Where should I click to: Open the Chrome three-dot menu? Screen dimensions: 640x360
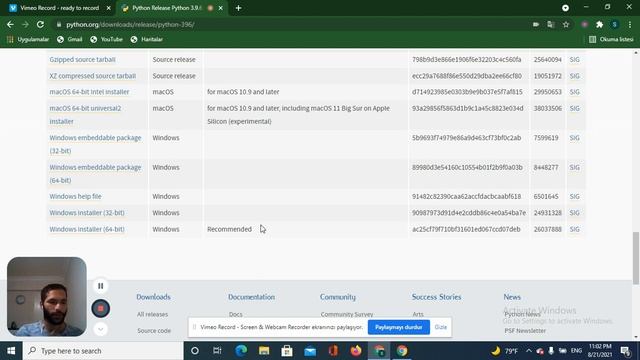[x=630, y=24]
